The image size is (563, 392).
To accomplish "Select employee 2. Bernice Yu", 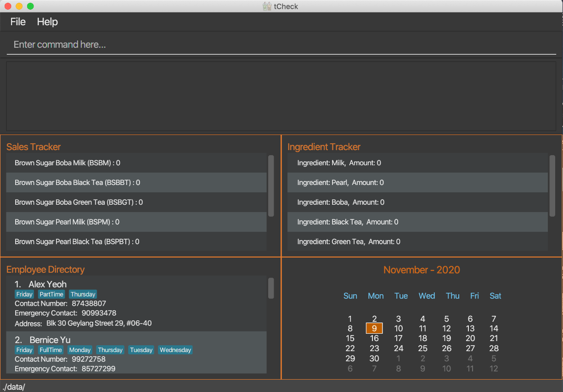I will (136, 353).
